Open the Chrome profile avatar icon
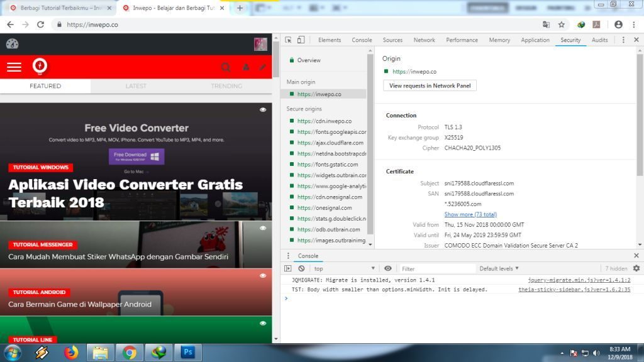The image size is (644, 362). pos(618,25)
